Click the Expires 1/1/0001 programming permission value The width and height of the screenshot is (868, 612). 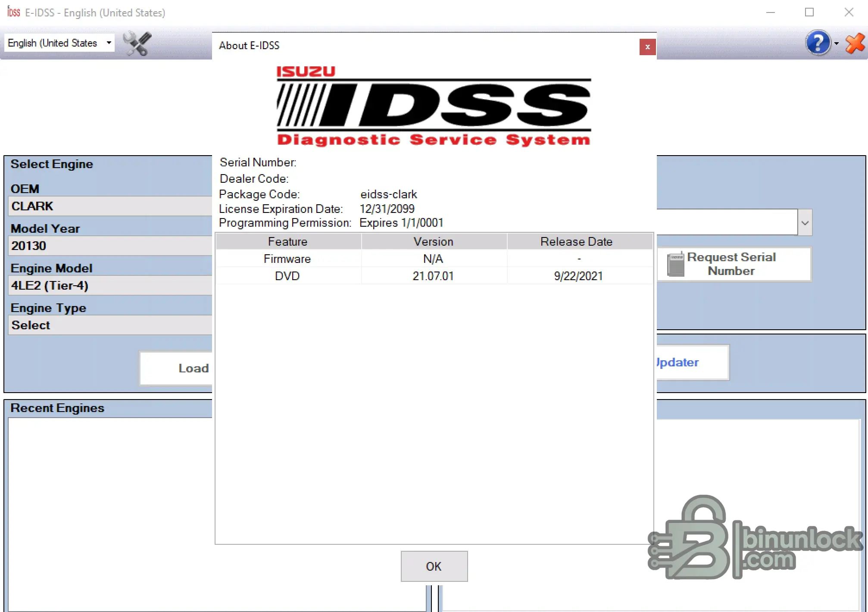coord(401,223)
